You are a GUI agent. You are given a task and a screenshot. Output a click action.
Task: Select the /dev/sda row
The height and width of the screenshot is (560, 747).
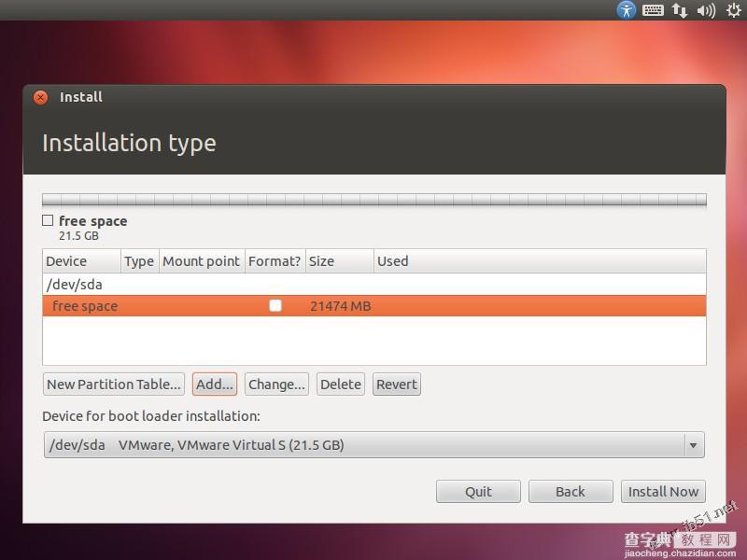(374, 285)
